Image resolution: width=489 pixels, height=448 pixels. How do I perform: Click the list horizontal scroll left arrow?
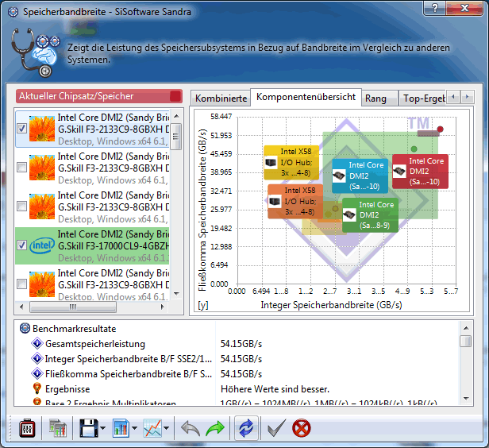21,307
